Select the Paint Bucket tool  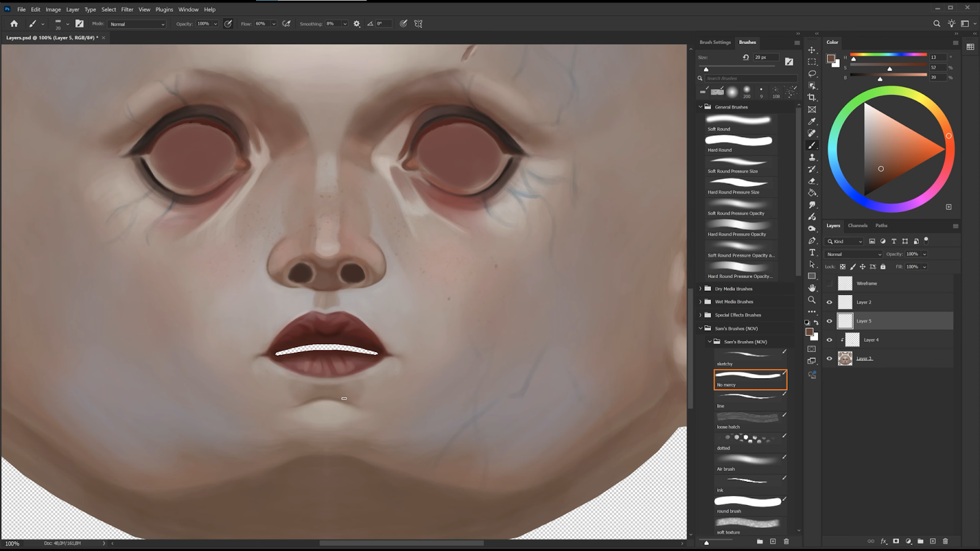point(812,193)
